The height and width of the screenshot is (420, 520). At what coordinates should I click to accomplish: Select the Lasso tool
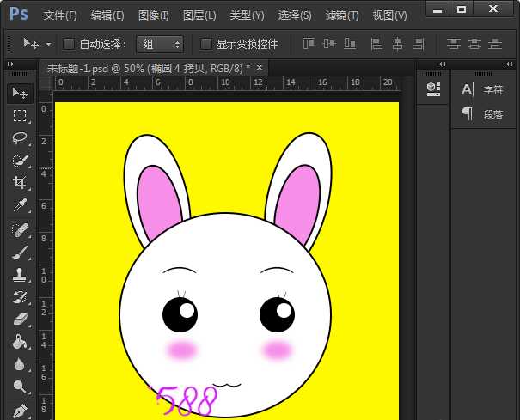point(20,138)
